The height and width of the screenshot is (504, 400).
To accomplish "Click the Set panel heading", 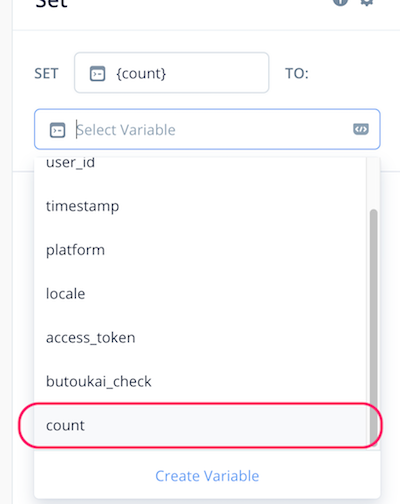I will [x=52, y=3].
